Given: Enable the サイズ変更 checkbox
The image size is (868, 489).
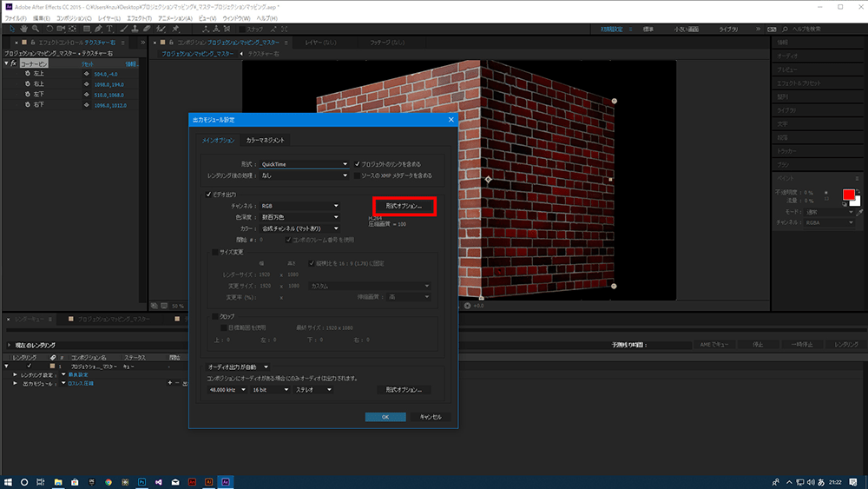Looking at the screenshot, I should pyautogui.click(x=215, y=252).
